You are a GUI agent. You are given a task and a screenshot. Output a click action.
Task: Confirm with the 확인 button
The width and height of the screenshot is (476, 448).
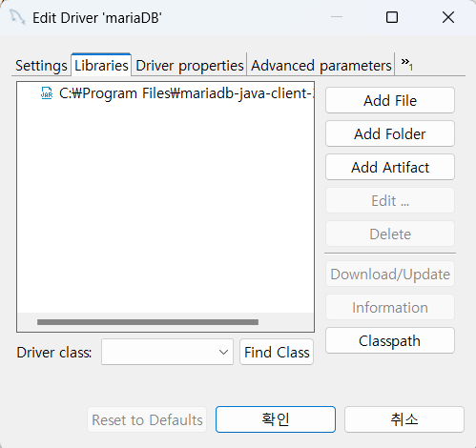click(x=276, y=419)
